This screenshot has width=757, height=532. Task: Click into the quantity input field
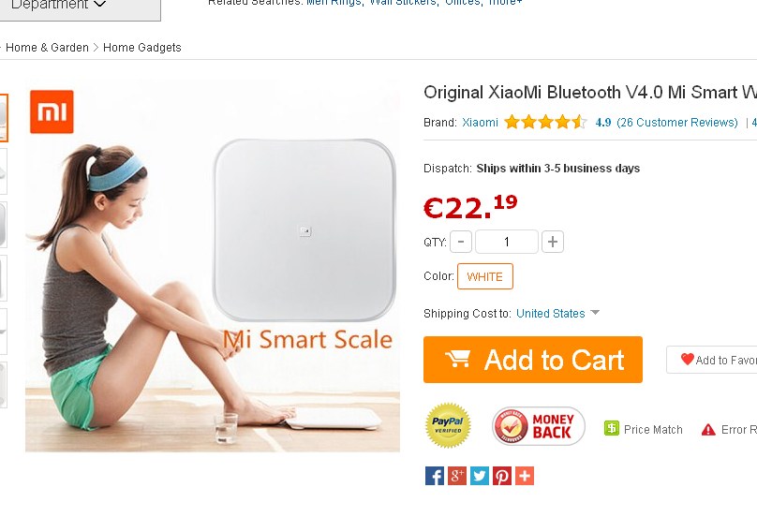pos(507,242)
